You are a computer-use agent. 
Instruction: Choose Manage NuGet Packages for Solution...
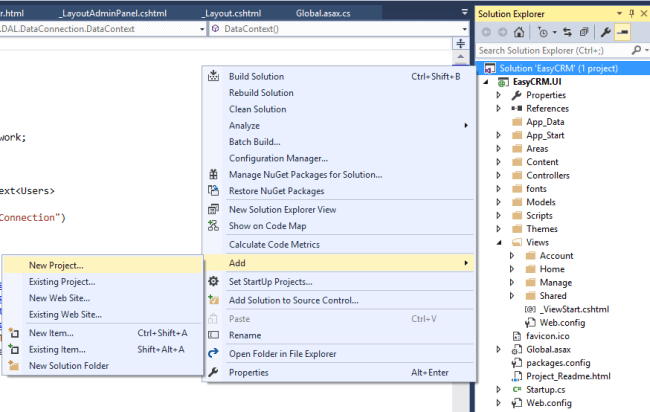(306, 174)
